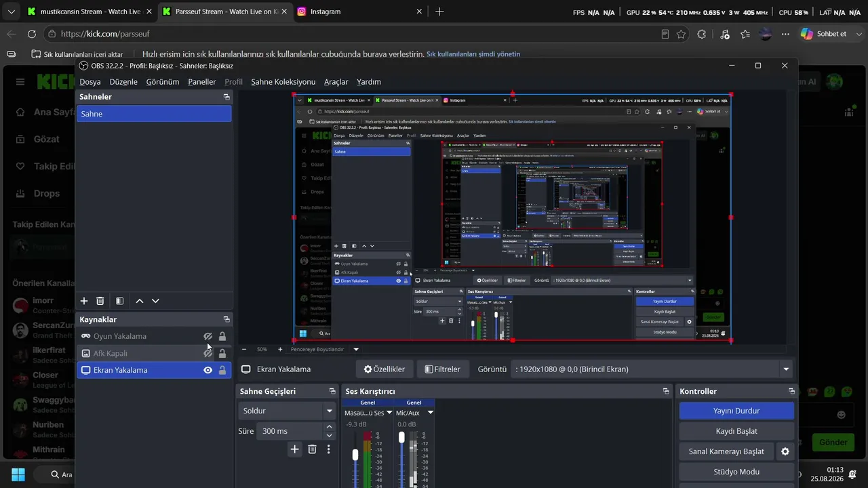Open the Görünüm menu
Viewport: 868px width, 488px height.
click(x=163, y=82)
